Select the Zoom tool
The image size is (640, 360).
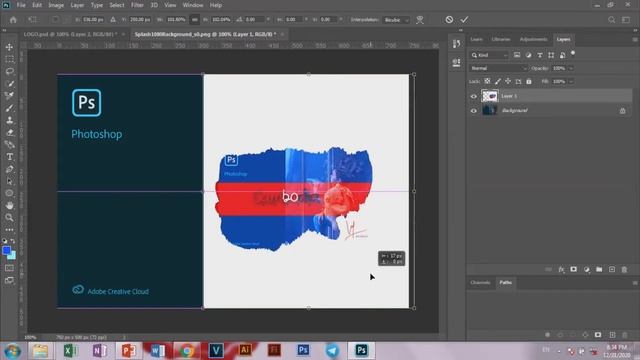9,218
